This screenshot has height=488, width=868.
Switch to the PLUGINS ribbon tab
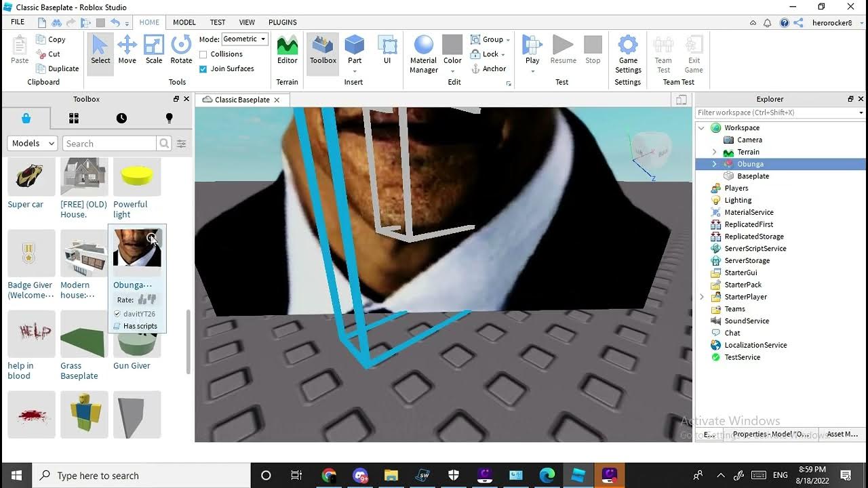click(x=283, y=22)
